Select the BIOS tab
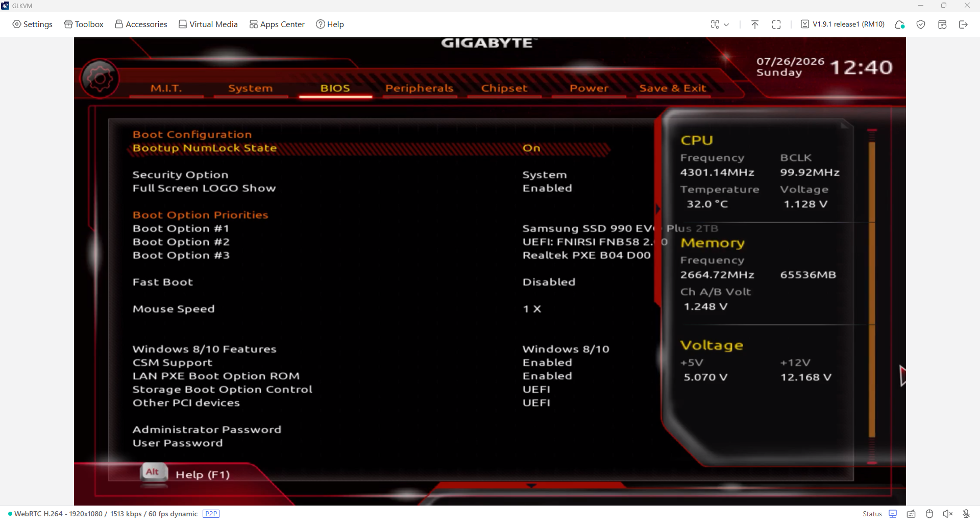980x527 pixels. pos(335,88)
